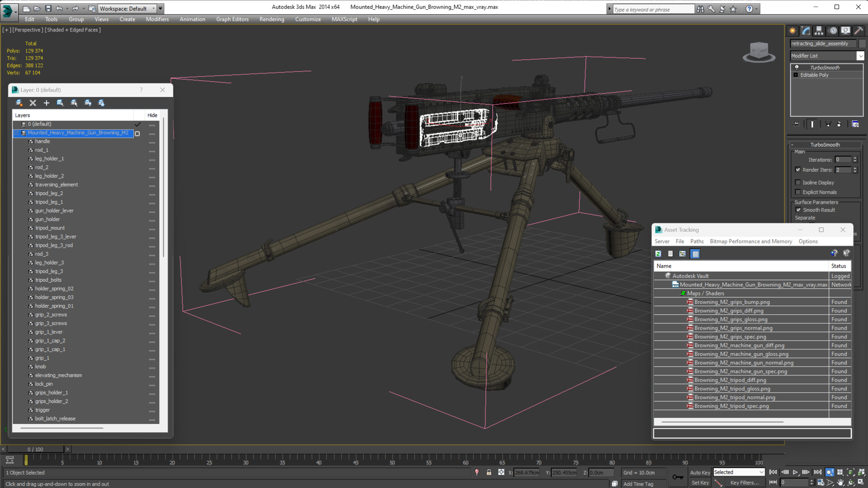Screen dimensions: 868x488
Task: Open the Rendering menu
Action: (x=272, y=19)
